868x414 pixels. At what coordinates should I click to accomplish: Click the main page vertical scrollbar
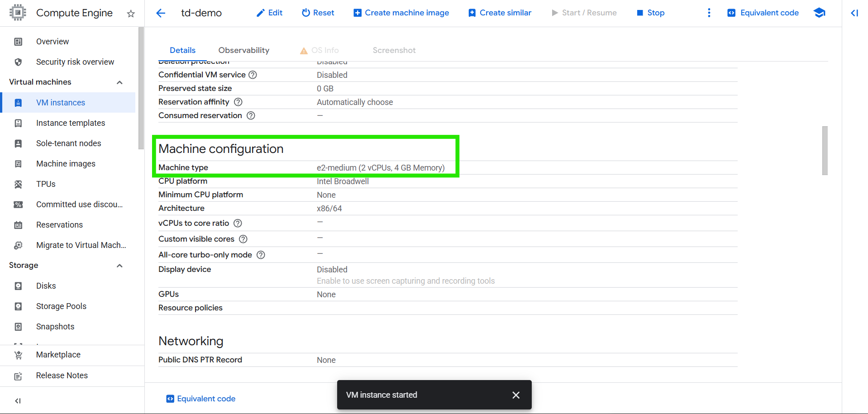825,151
